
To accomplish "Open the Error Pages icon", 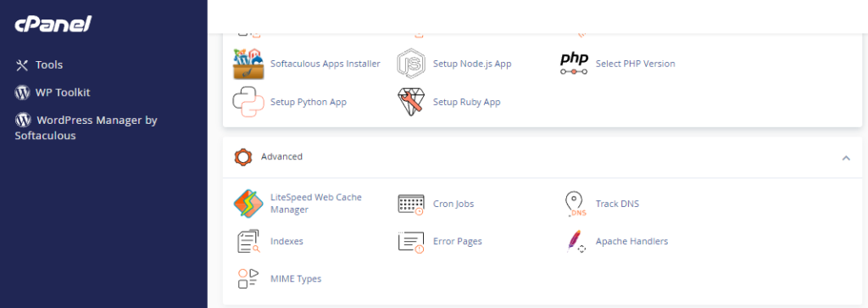I will (411, 242).
